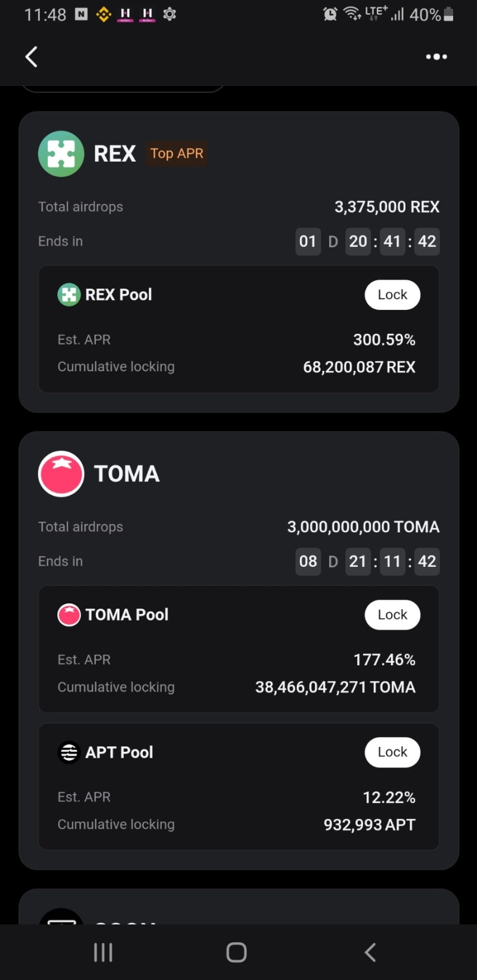The height and width of the screenshot is (980, 477).
Task: Tap the green REX token logo
Action: pos(61,154)
